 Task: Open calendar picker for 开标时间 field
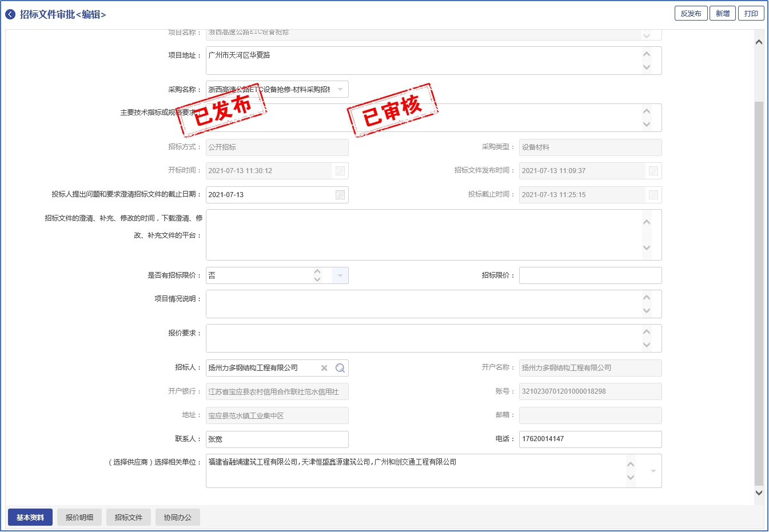pos(340,171)
